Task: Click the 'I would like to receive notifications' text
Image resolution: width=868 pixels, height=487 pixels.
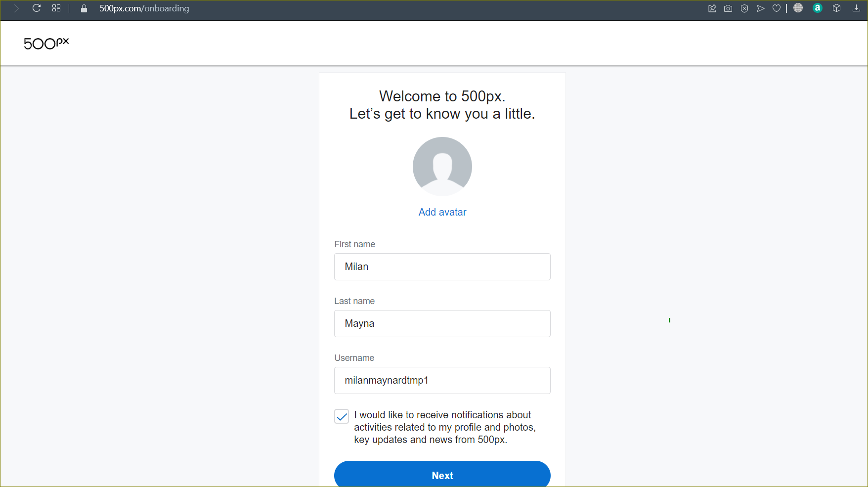Action: (445, 427)
